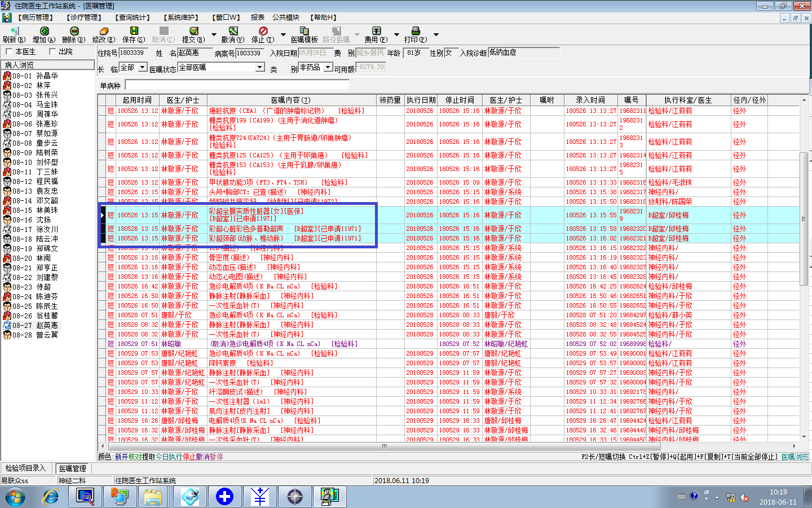The image size is (812, 508).
Task: Select the 骨密度(描述) order row
Action: pos(448,257)
